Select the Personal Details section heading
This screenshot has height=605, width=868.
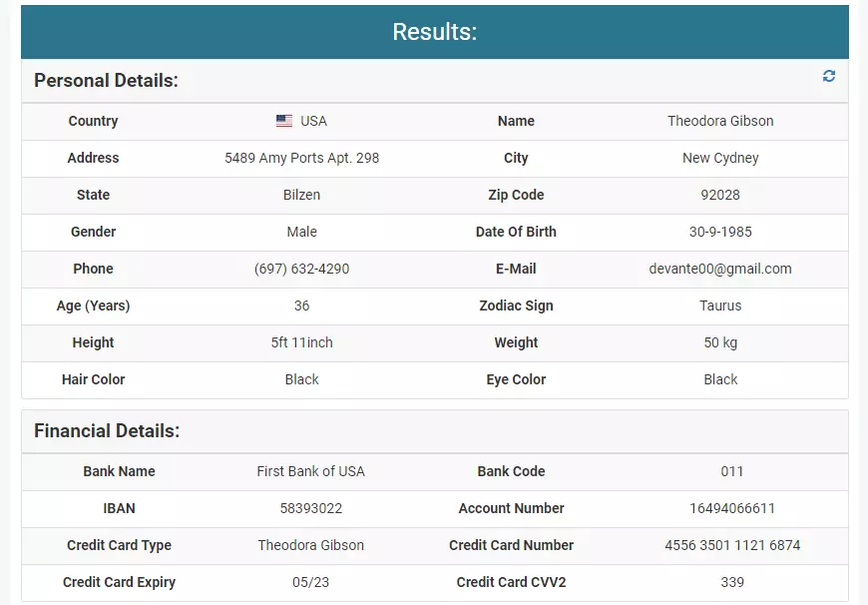106,81
